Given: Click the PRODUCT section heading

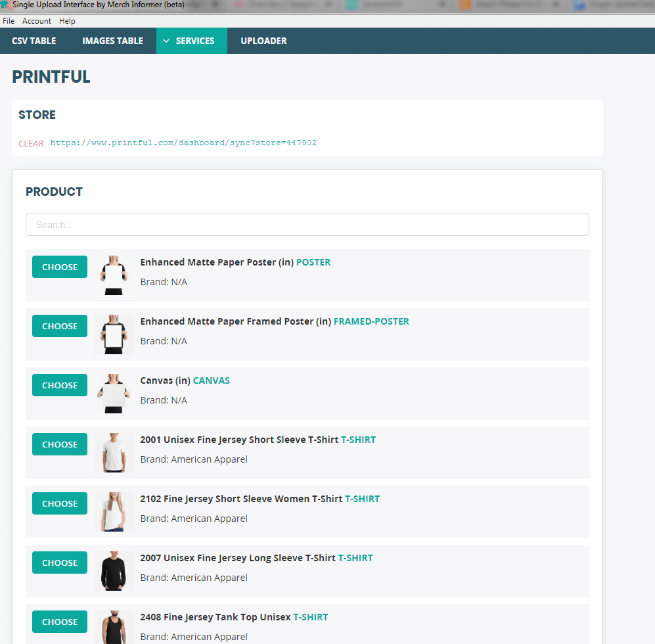Looking at the screenshot, I should click(x=54, y=192).
